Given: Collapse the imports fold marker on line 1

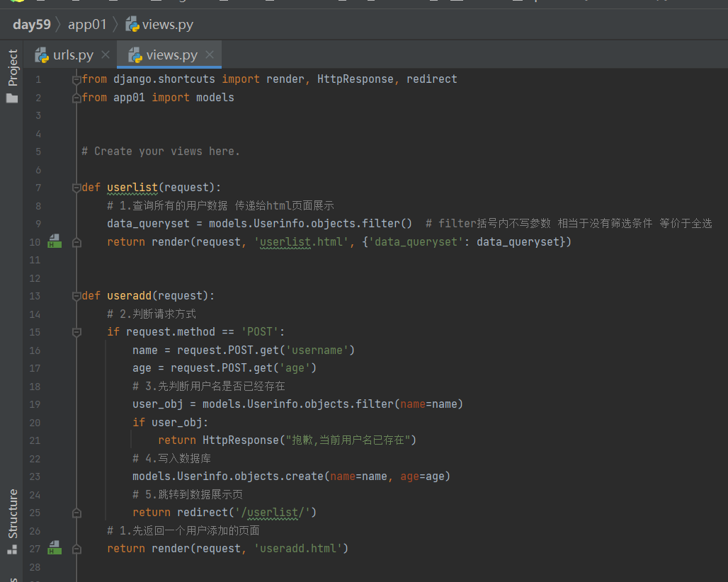Looking at the screenshot, I should 76,79.
